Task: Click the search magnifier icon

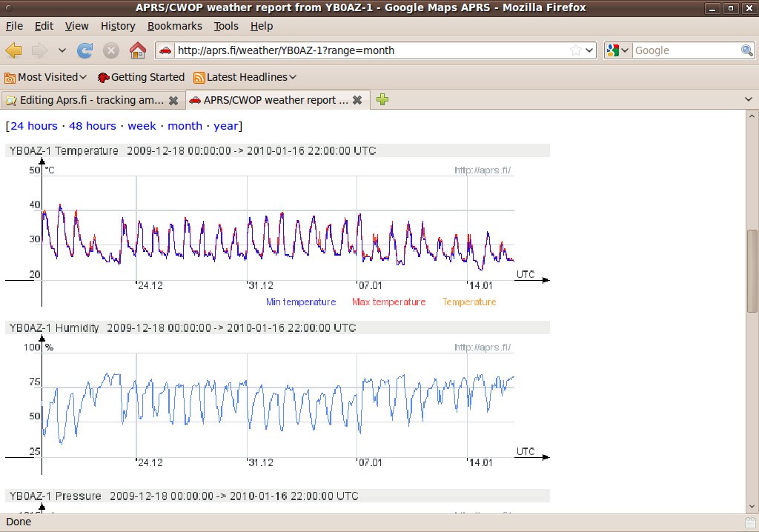Action: (747, 50)
